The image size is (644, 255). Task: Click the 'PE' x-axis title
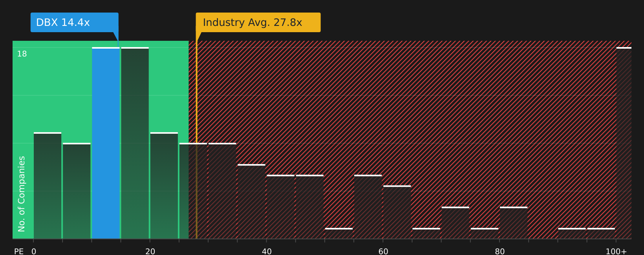19,251
